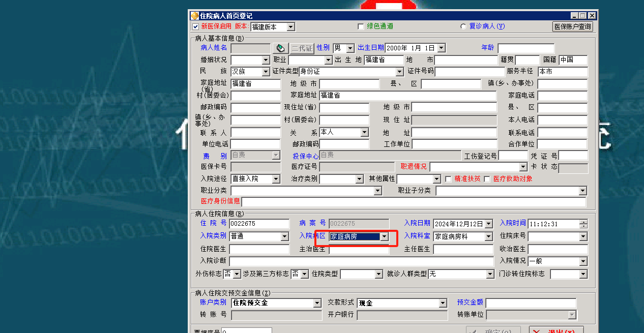The image size is (644, 333).
Task: Click the 凭证号 input field
Action: coord(573,156)
